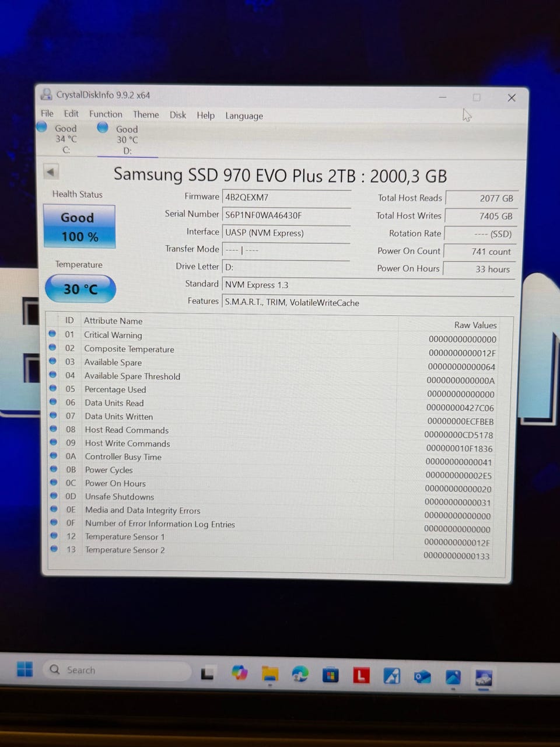This screenshot has width=560, height=747.
Task: Click the Serial Number field
Action: point(286,215)
